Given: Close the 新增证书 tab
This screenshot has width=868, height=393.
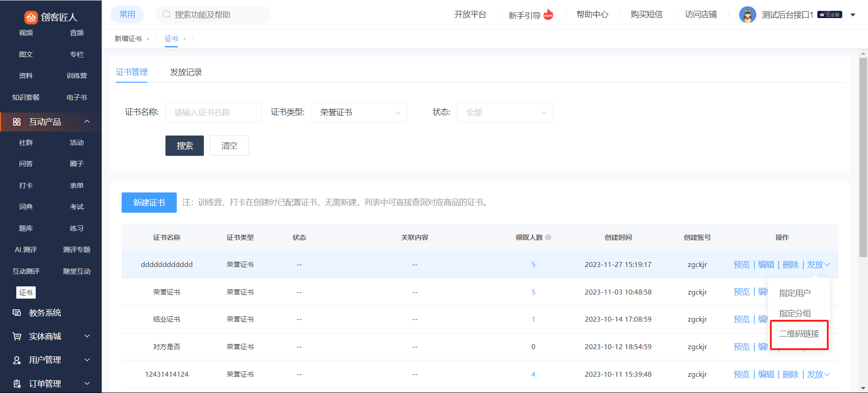Looking at the screenshot, I should (148, 39).
